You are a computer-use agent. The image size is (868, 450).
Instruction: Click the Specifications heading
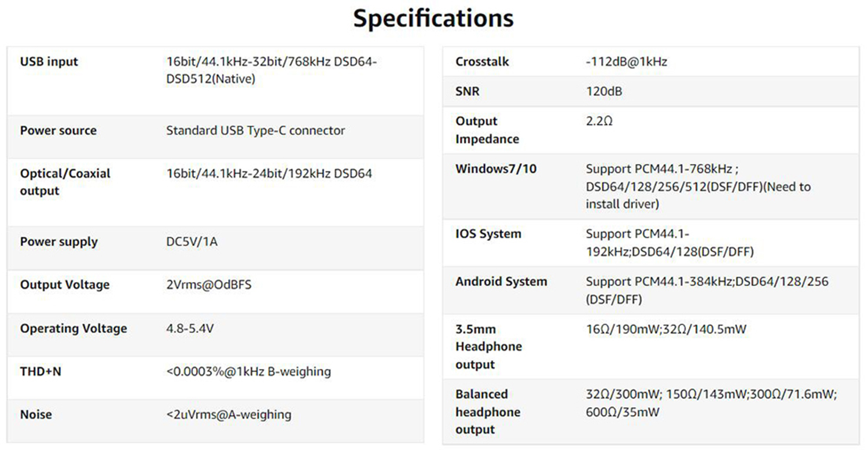433,19
